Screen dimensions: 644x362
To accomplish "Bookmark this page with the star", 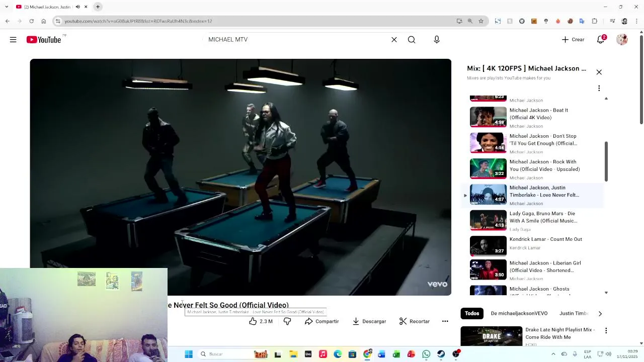I will (x=481, y=21).
